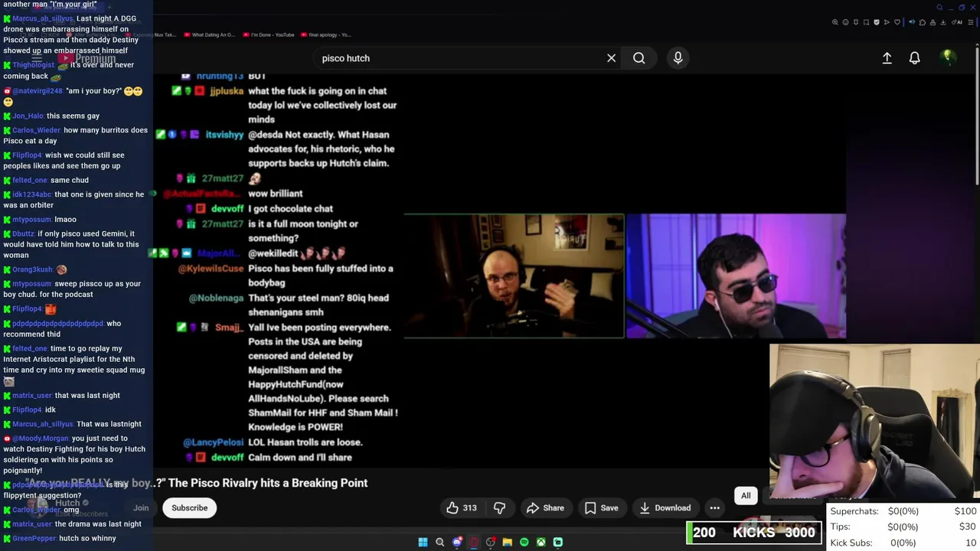Image resolution: width=980 pixels, height=551 pixels.
Task: Click username Marcus_ah_sillyus in the chat overlay
Action: [43, 18]
